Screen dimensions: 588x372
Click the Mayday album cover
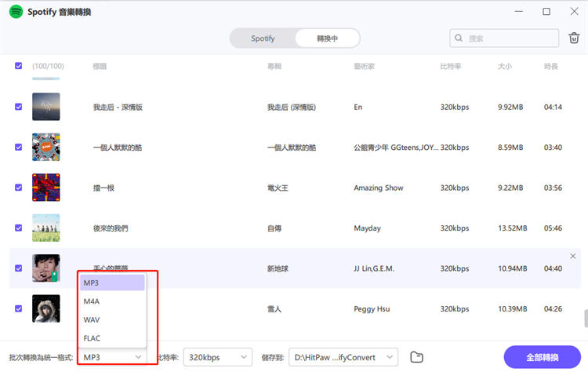coord(45,228)
